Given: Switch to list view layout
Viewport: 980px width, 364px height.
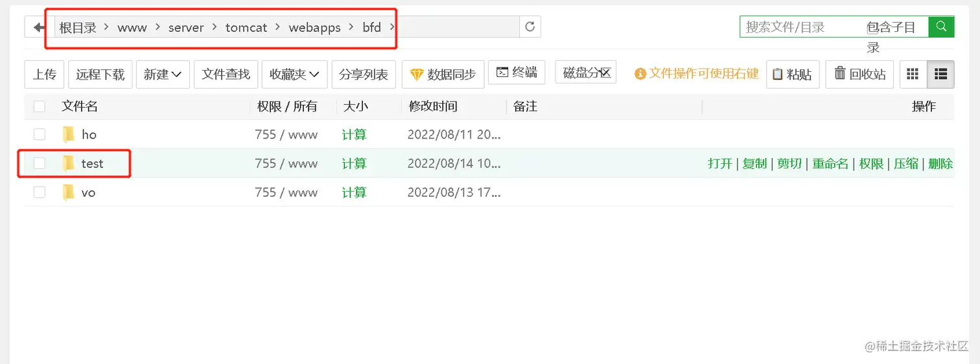Looking at the screenshot, I should pos(940,74).
